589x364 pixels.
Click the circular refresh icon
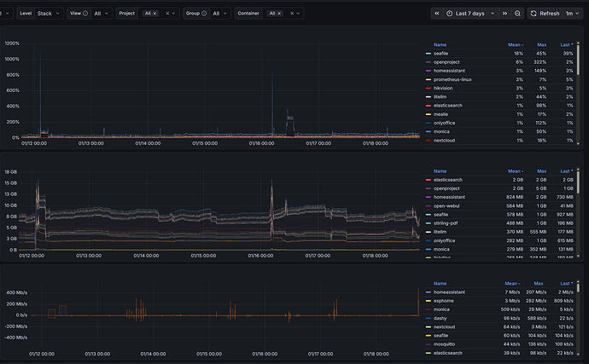(534, 14)
